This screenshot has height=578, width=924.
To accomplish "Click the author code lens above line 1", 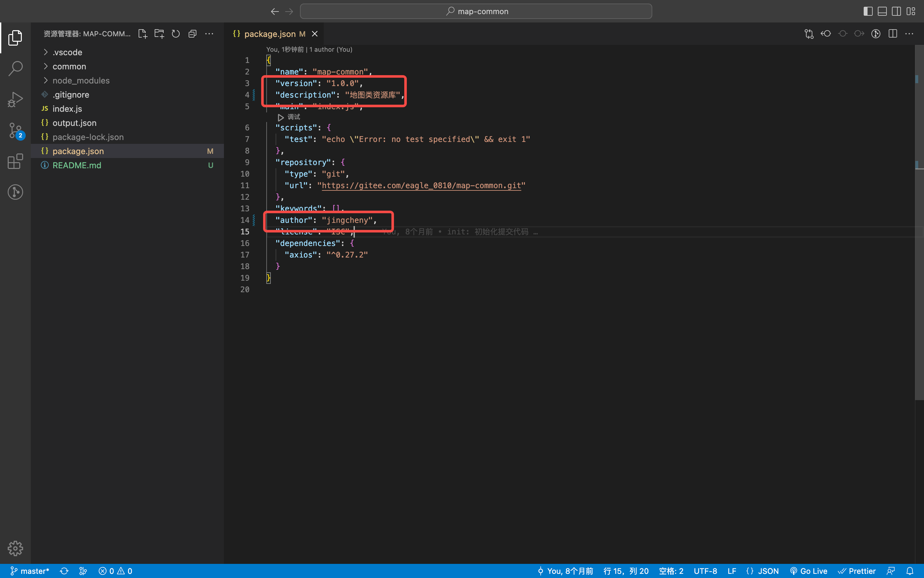I will [309, 49].
